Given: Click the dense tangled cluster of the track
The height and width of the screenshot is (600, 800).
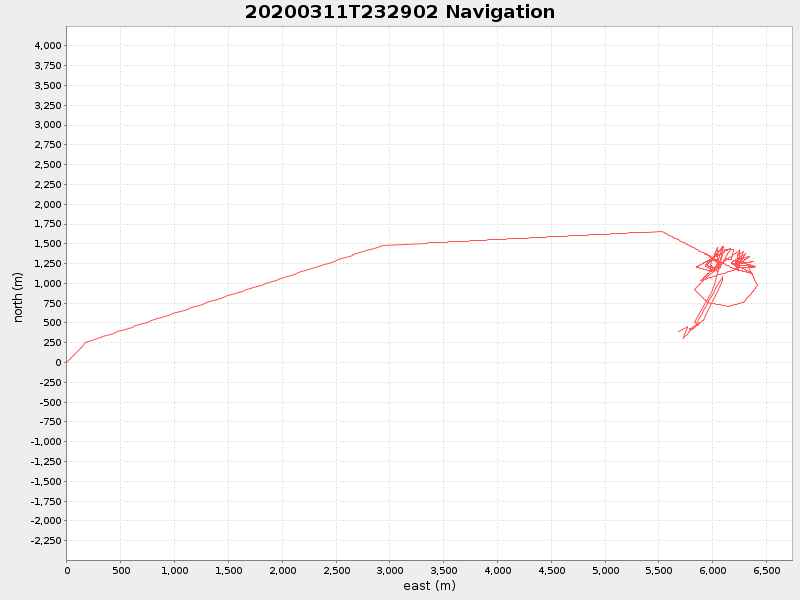Looking at the screenshot, I should coord(726,261).
